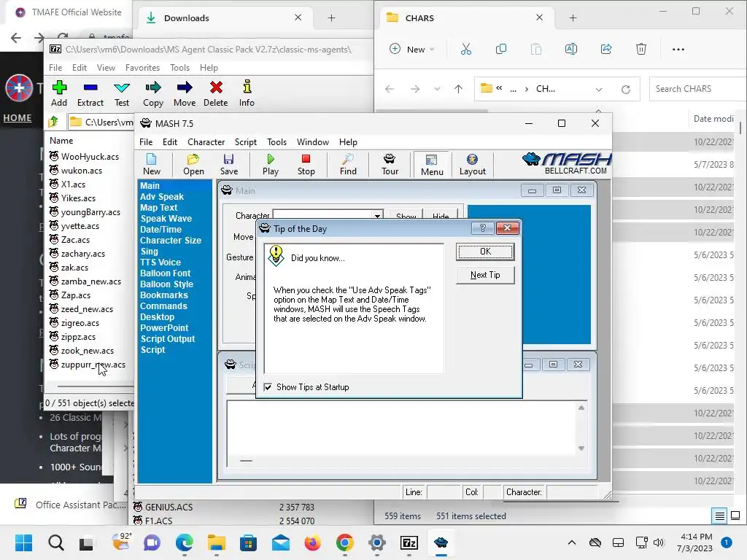This screenshot has width=747, height=560.
Task: Navigate up in Explorer with up arrow
Action: [x=458, y=89]
